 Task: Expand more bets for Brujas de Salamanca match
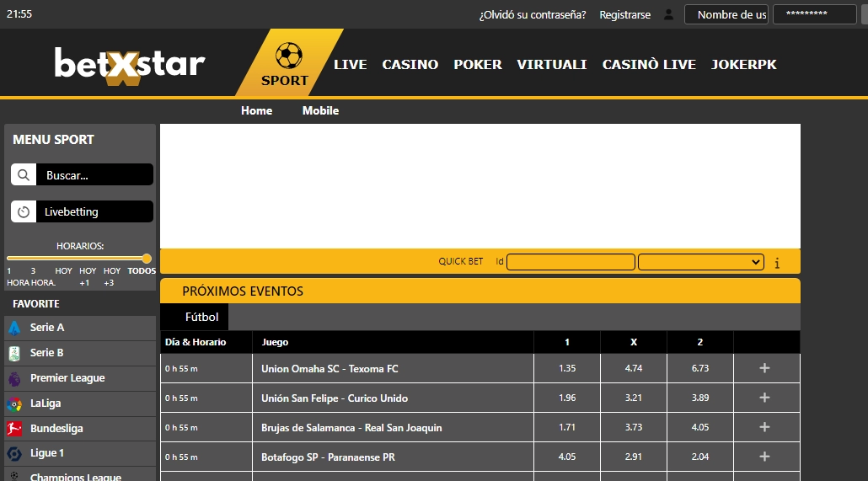[764, 427]
